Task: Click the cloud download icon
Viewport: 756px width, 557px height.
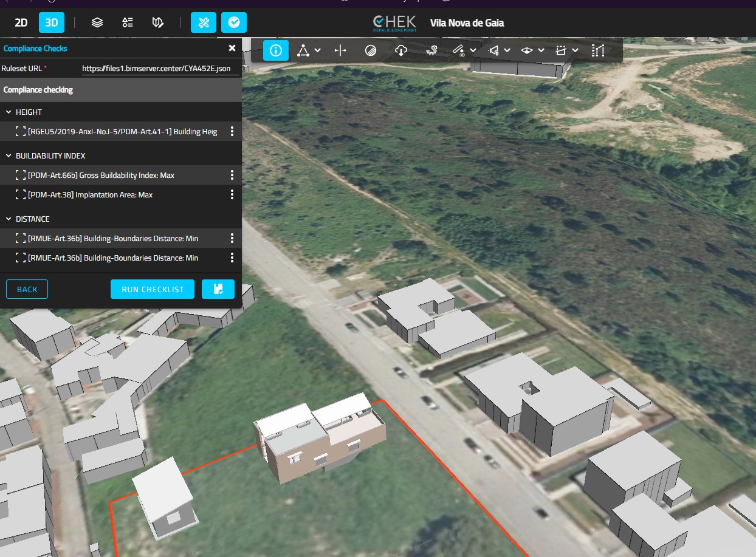Action: (400, 50)
